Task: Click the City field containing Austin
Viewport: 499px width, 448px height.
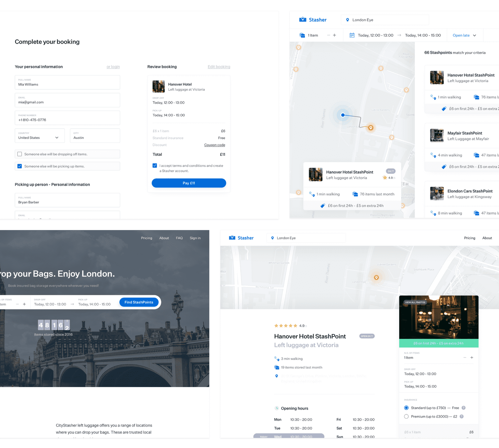Action: pos(95,135)
